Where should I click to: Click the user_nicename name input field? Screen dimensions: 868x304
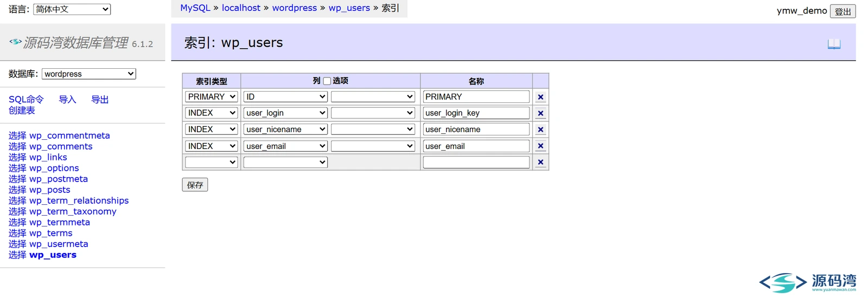tap(476, 129)
